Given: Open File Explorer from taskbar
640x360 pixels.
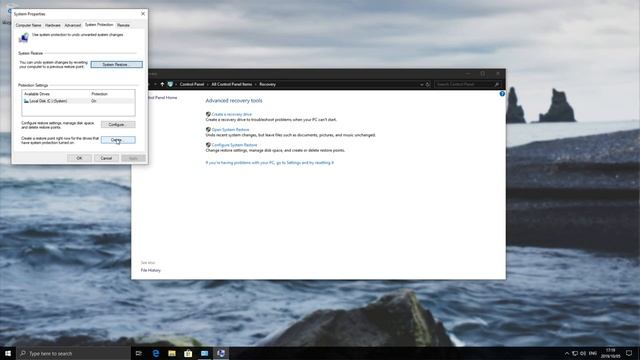Looking at the screenshot, I should pos(172,353).
